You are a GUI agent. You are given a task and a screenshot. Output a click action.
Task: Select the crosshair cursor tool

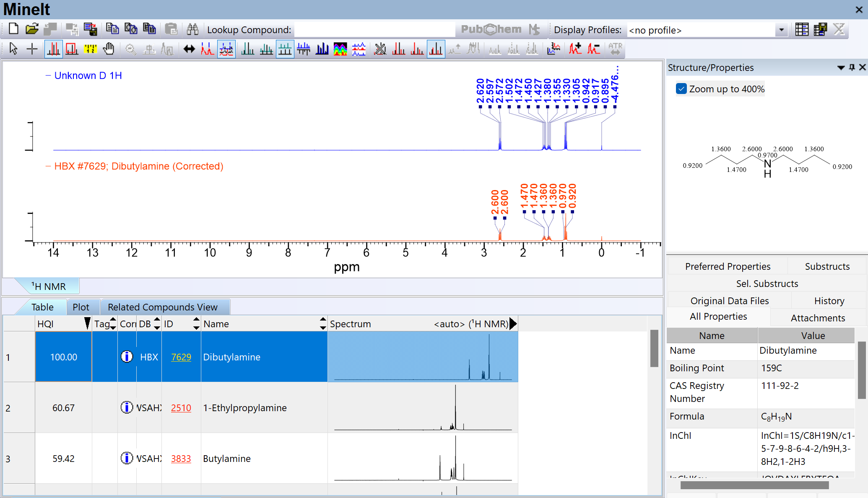click(x=32, y=49)
